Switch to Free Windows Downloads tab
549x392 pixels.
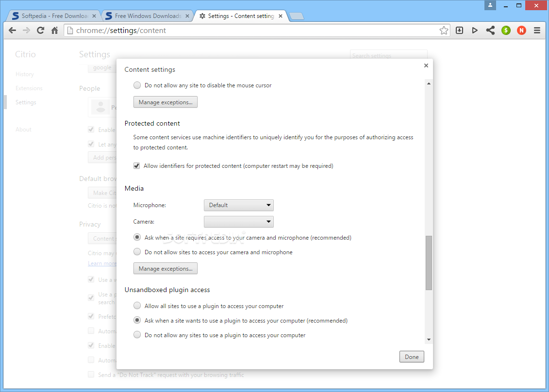coord(148,16)
